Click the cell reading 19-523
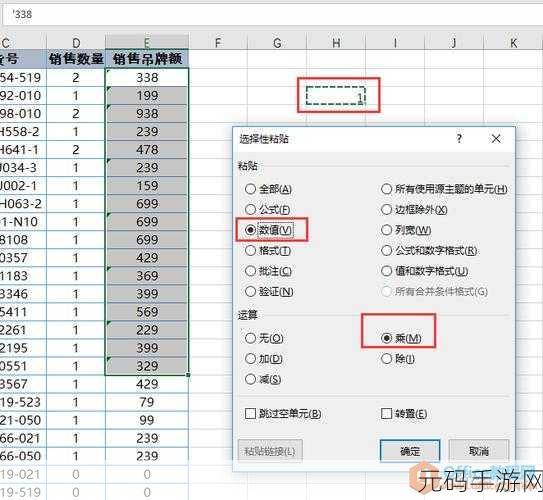 pos(23,402)
